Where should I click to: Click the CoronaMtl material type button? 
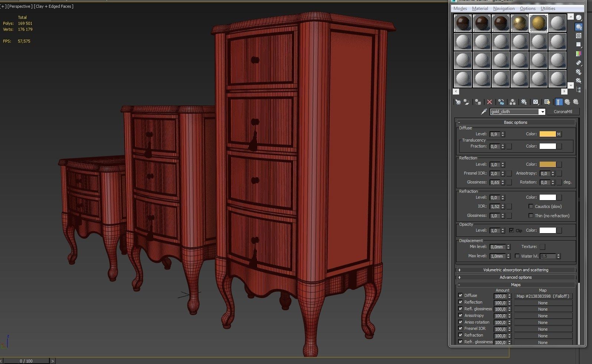pos(563,112)
